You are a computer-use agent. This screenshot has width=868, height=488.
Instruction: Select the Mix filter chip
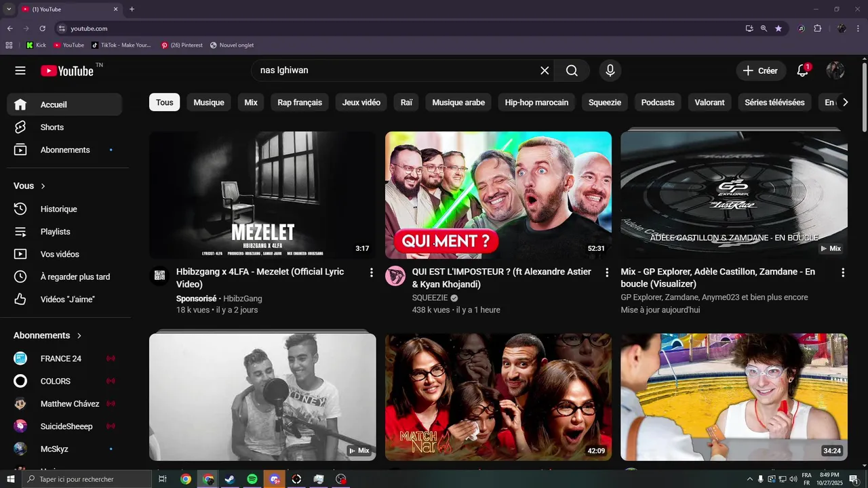coord(251,102)
